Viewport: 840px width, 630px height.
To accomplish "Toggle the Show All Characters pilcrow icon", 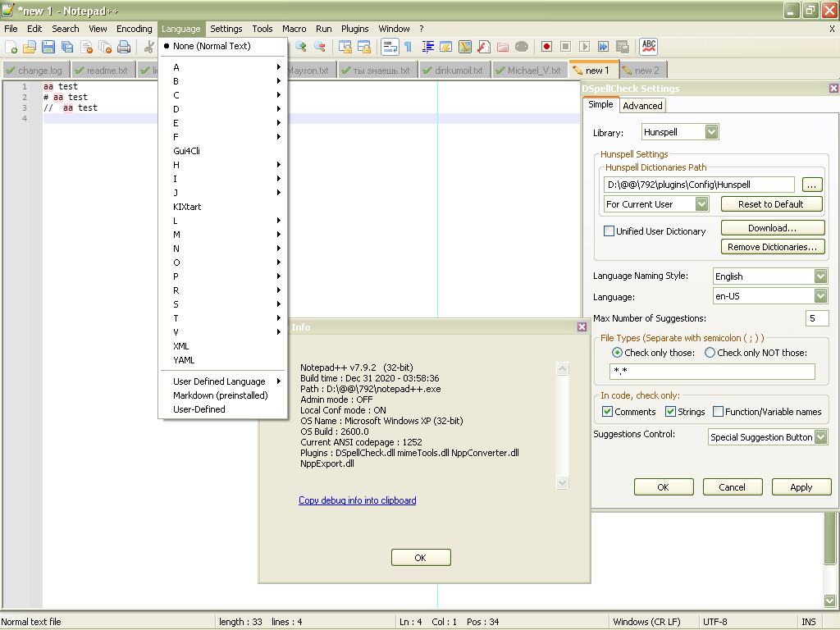I will (x=409, y=47).
